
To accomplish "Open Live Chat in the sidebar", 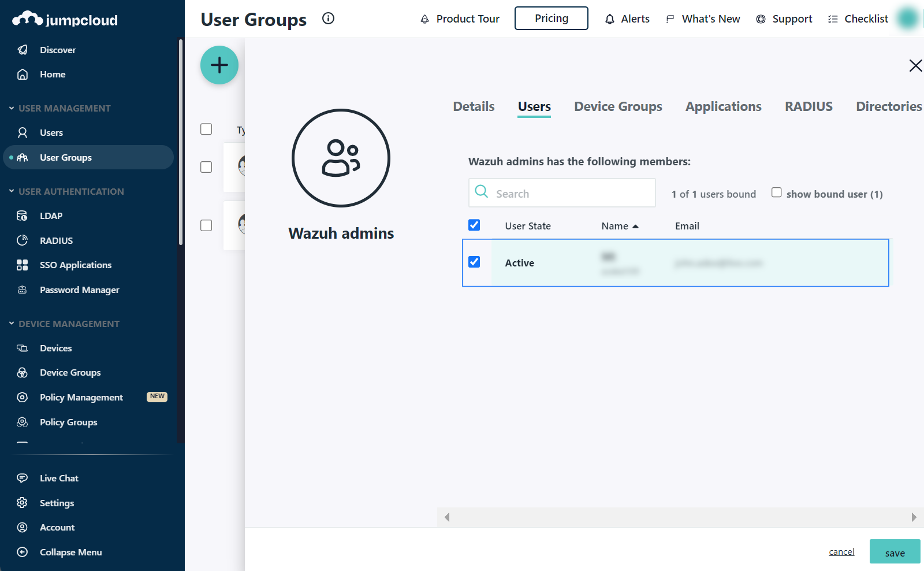I will pyautogui.click(x=59, y=479).
